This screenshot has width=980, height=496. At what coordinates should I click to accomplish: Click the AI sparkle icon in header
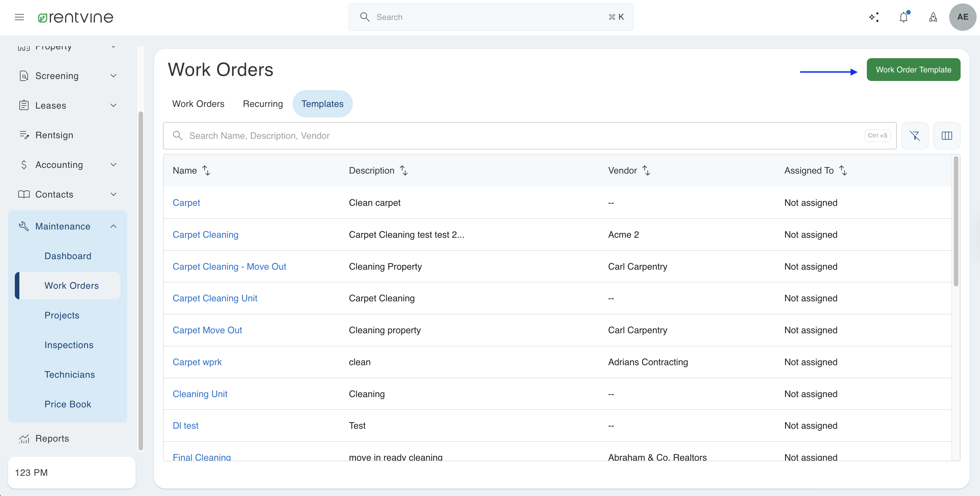tap(874, 17)
